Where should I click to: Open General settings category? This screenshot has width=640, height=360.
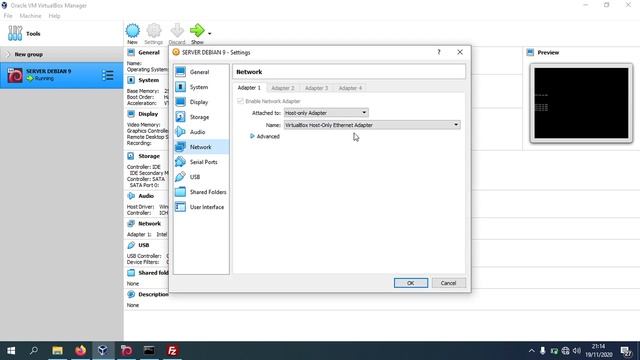tap(201, 72)
